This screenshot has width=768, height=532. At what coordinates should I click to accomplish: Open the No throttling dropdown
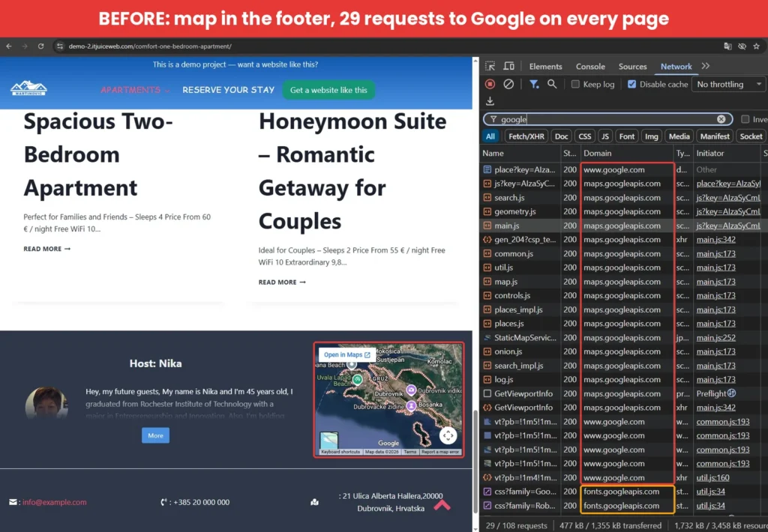click(729, 84)
